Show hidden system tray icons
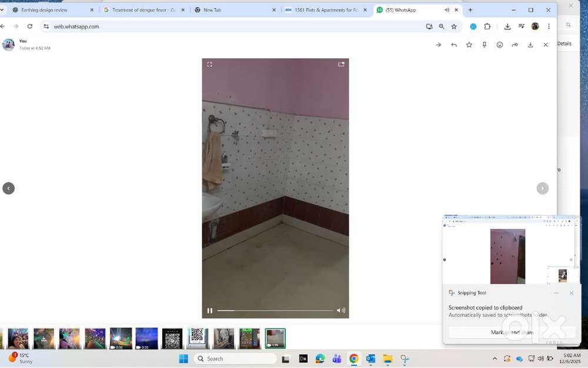588x368 pixels. click(x=495, y=359)
